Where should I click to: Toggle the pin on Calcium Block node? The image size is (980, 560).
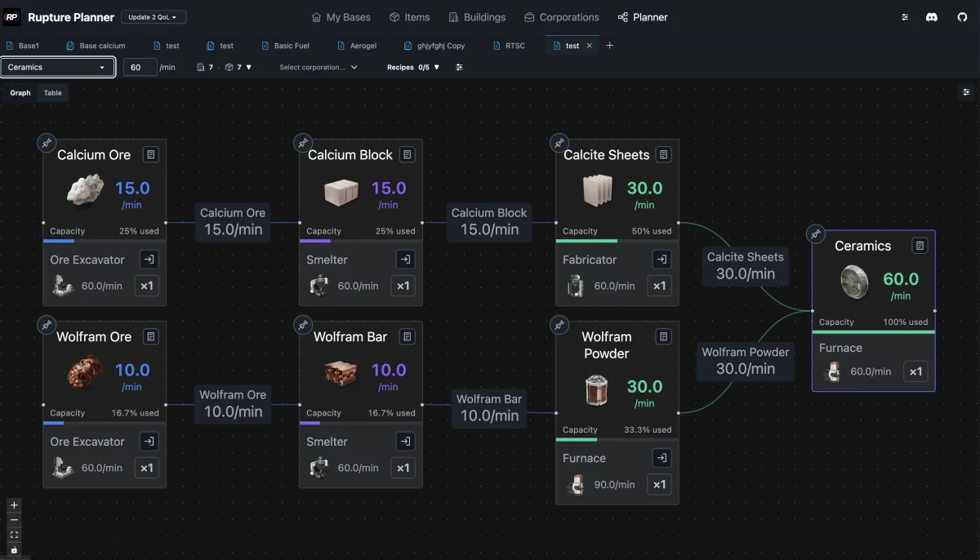(x=303, y=143)
